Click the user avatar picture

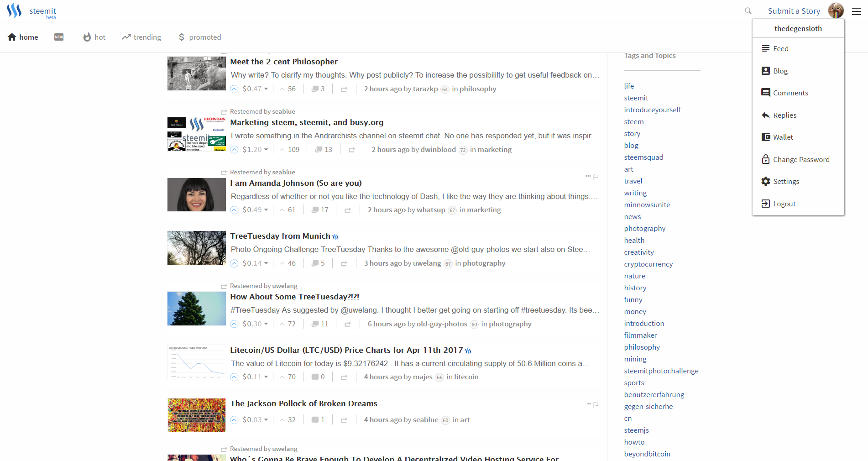pos(836,10)
